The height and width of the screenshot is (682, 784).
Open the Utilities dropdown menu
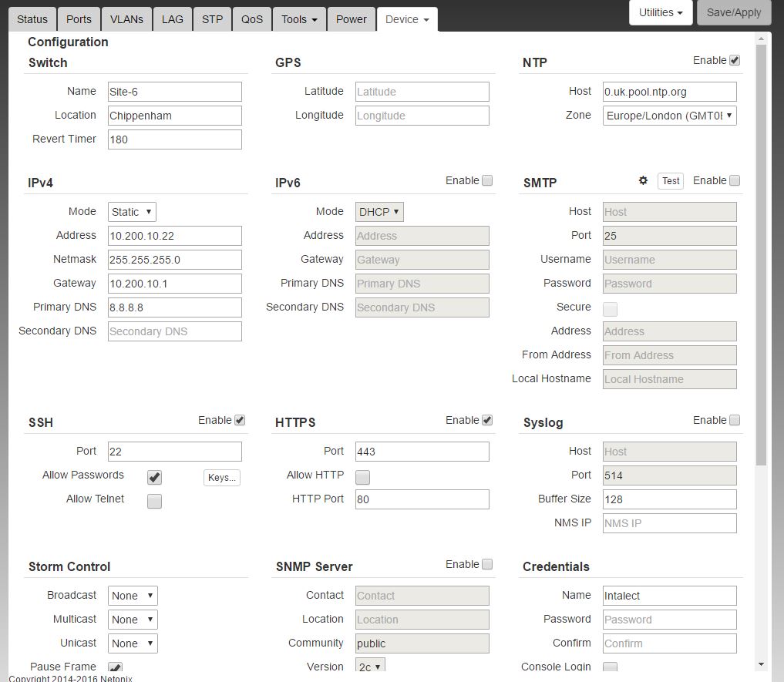pos(661,12)
